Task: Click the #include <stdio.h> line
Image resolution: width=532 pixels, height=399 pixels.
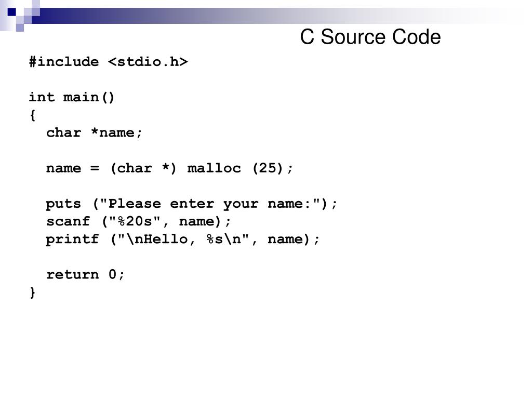Action: (108, 62)
